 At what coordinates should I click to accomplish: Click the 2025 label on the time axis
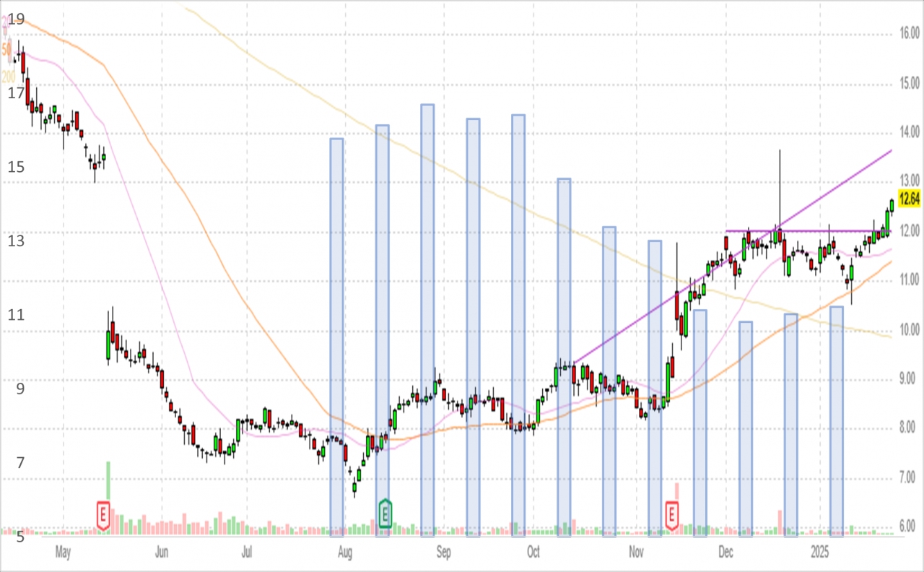pos(819,552)
